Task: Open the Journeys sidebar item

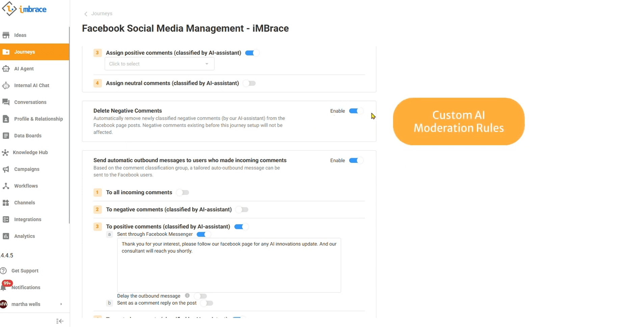Action: pyautogui.click(x=34, y=52)
